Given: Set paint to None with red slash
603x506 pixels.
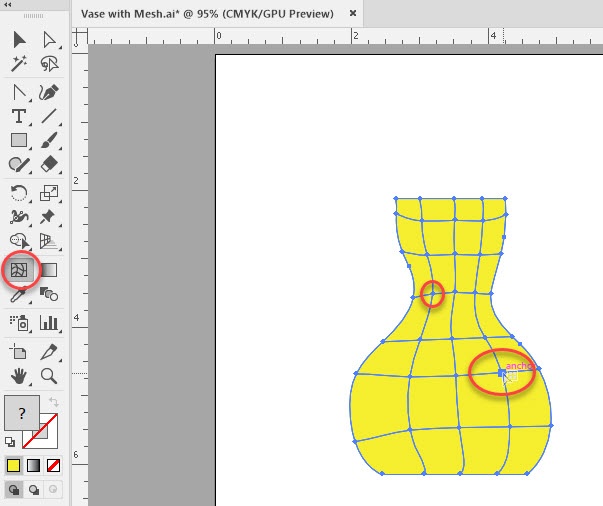Looking at the screenshot, I should coord(53,466).
